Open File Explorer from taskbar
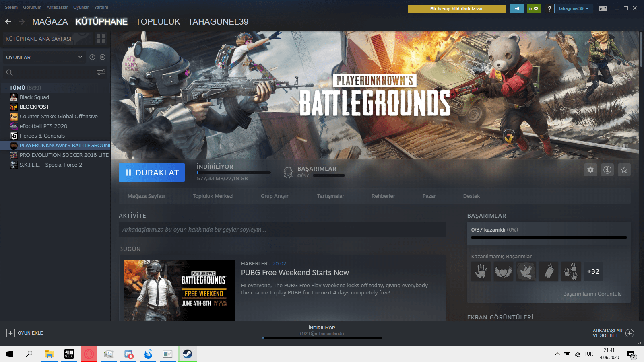Screen dimensions: 644x362 (x=49, y=354)
